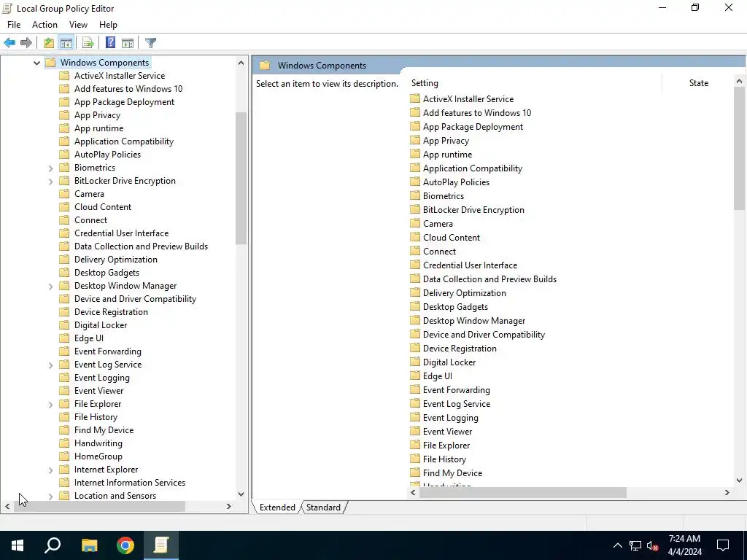The width and height of the screenshot is (747, 560).
Task: Switch to the Extended tab
Action: tap(277, 507)
